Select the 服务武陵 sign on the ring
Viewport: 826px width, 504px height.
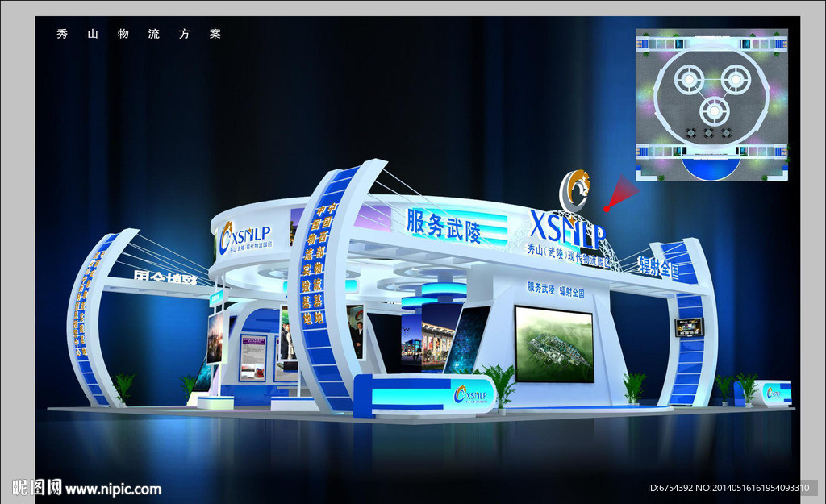[x=444, y=226]
